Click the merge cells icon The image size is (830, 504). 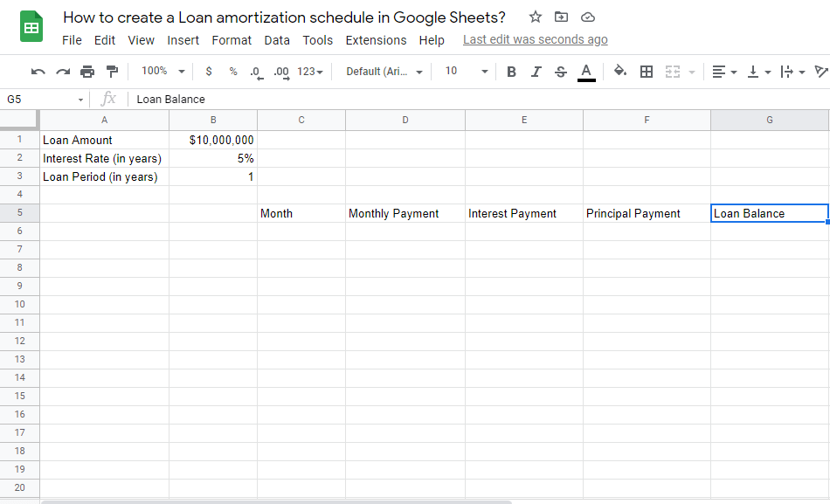[672, 72]
